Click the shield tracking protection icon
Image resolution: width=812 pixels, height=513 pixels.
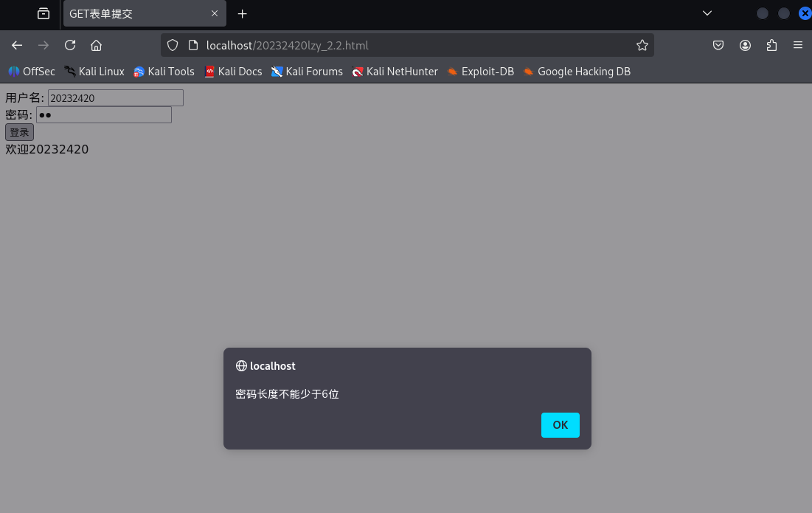(172, 45)
